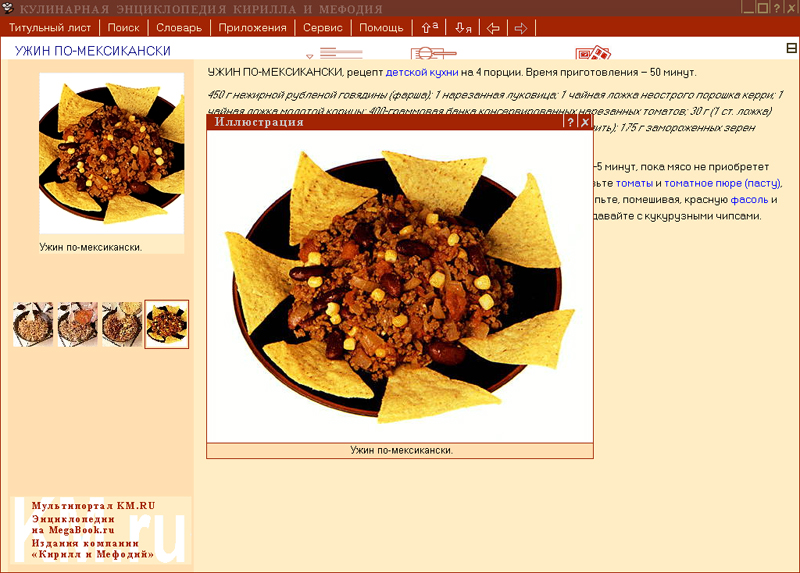
Task: Click the magnifier search-in-article icon
Action: 433,53
